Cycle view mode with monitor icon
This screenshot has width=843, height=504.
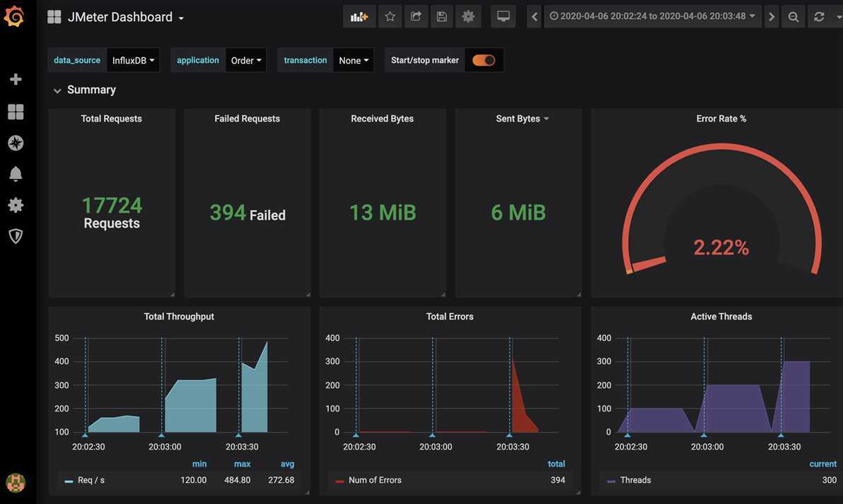(x=504, y=17)
